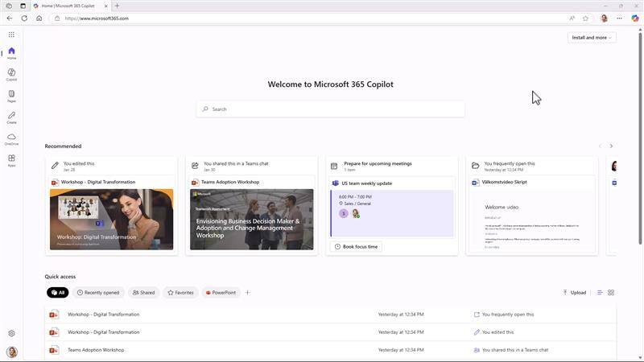Click the meeting attendee avatar labeled S
This screenshot has height=362, width=644.
(344, 213)
